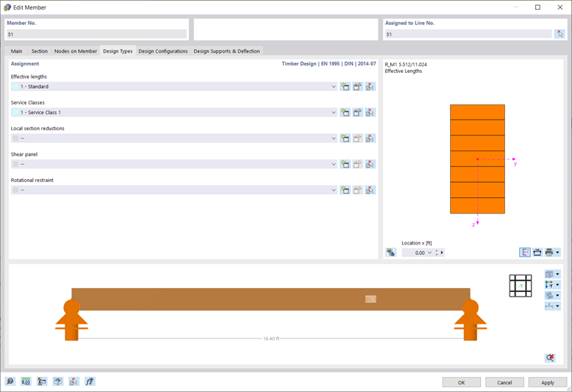Screen dimensions: 572x392
Task: Confirm with OK button
Action: pos(461,382)
